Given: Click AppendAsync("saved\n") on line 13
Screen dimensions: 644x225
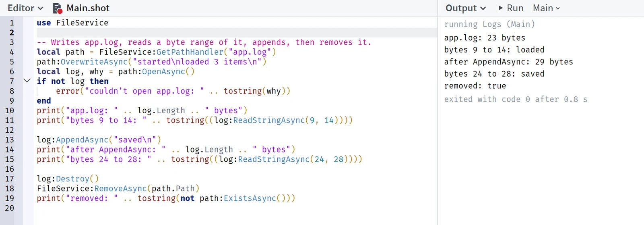Looking at the screenshot, I should pyautogui.click(x=109, y=140).
